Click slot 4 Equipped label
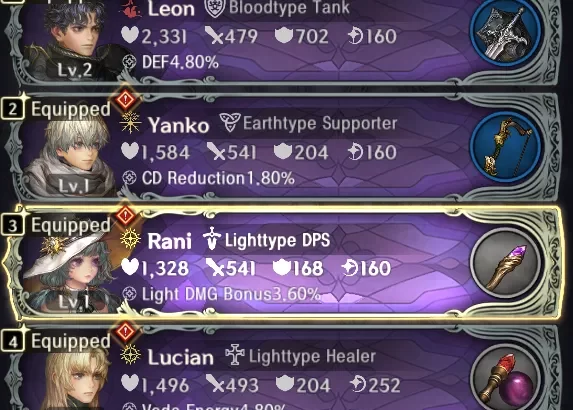Viewport: 573px width, 410px height. click(x=71, y=341)
